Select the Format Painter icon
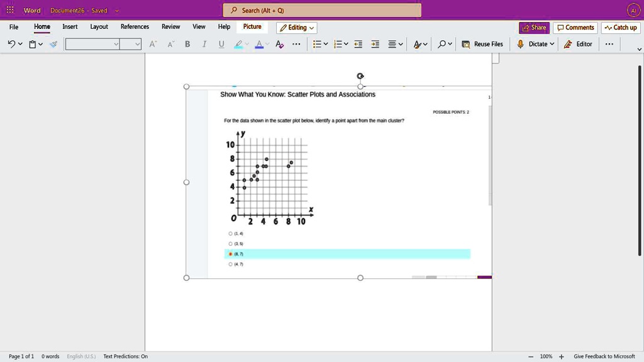Viewport: 644px width, 362px height. (53, 44)
